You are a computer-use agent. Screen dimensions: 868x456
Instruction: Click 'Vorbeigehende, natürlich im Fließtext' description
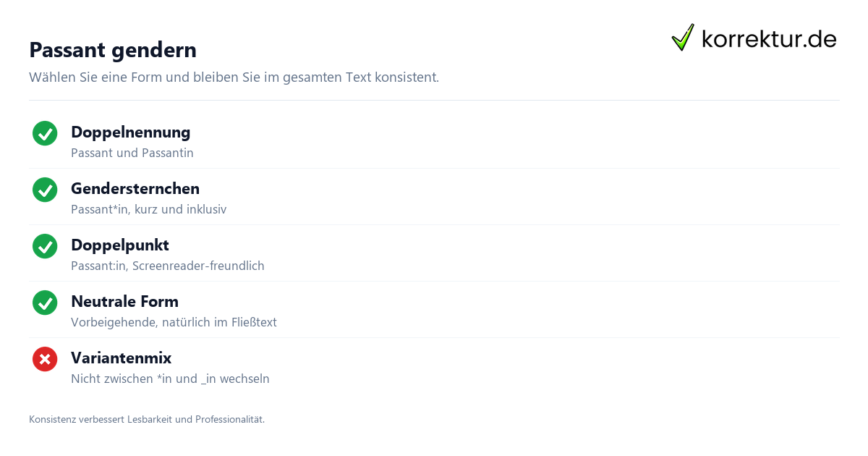click(174, 322)
